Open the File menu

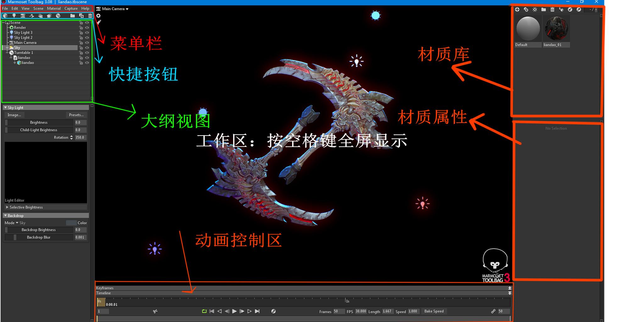click(5, 8)
